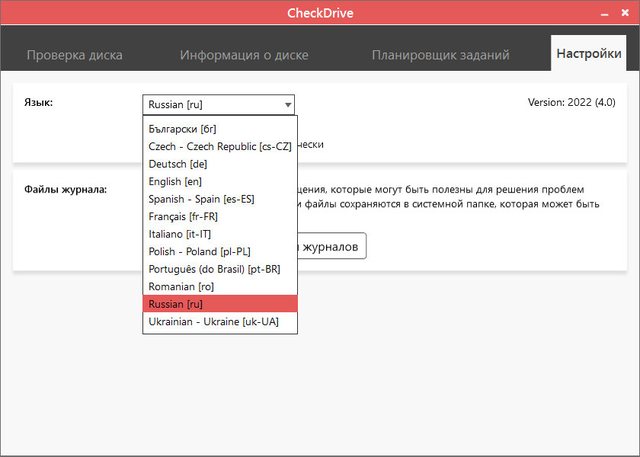640x457 pixels.
Task: Go to the Планировщик заданий tab
Action: point(440,55)
